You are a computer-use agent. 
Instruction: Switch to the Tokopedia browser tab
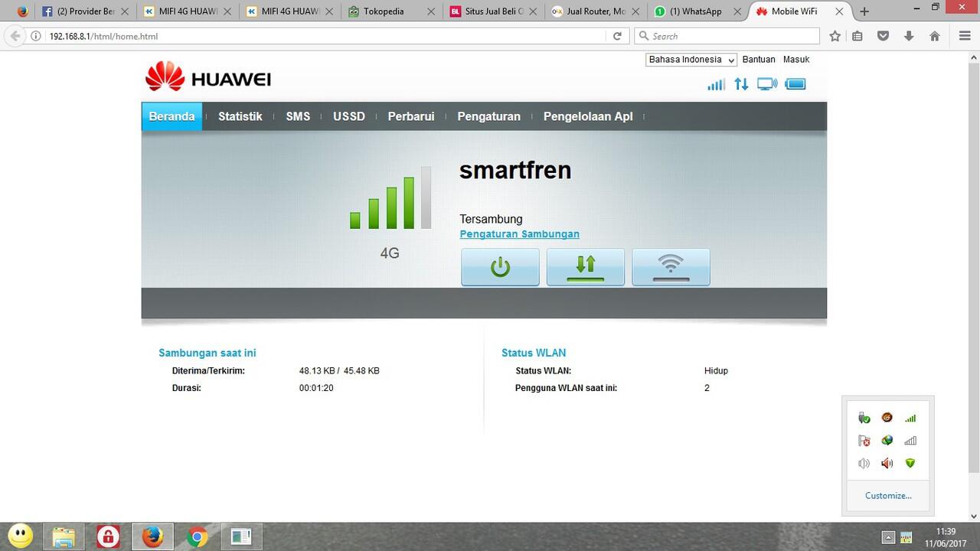pyautogui.click(x=390, y=11)
